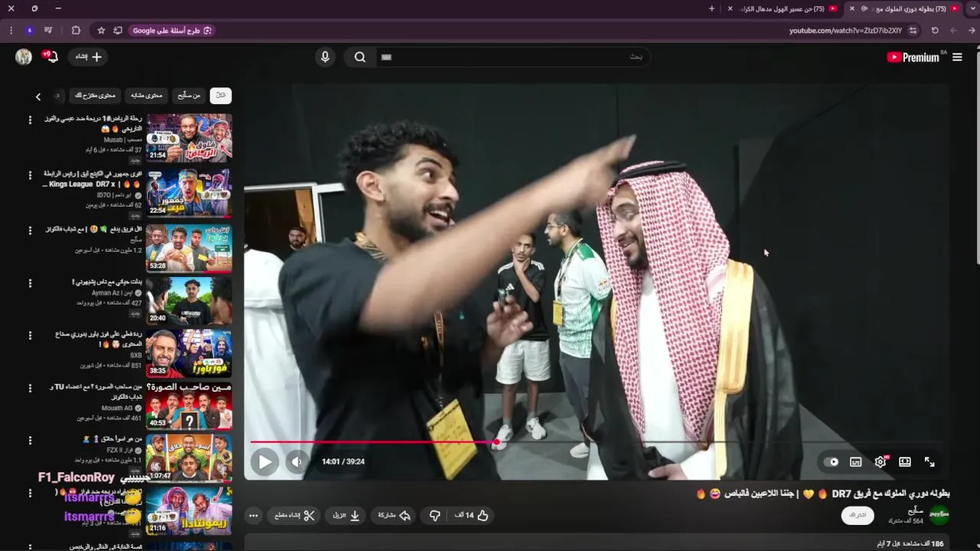The height and width of the screenshot is (551, 980).
Task: Open options for the 53:28 video
Action: [30, 230]
